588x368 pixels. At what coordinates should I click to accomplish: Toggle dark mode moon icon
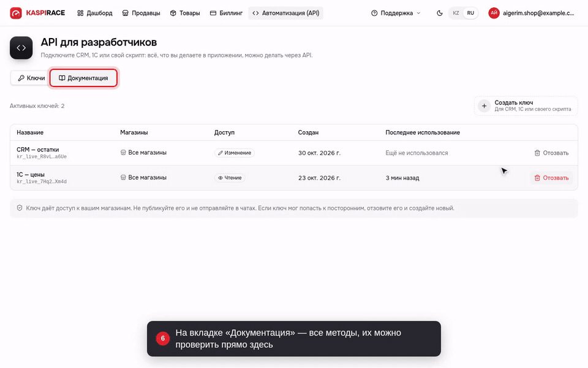(x=440, y=13)
